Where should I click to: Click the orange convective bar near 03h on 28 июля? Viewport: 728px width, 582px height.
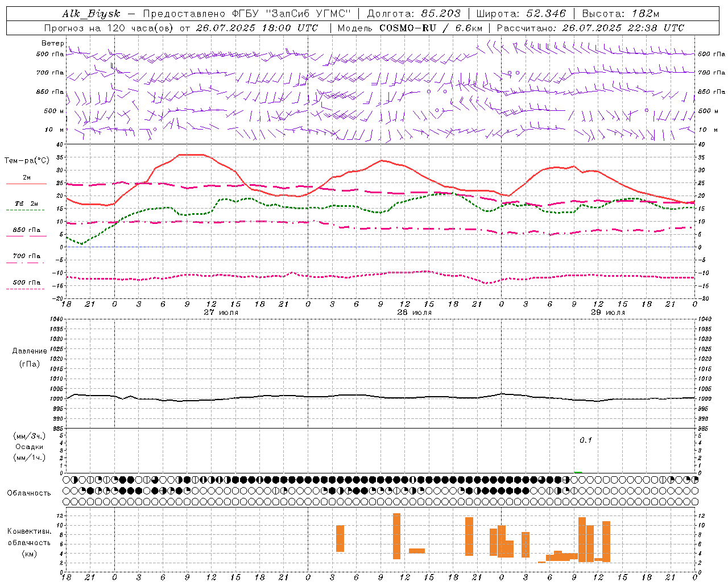click(x=340, y=538)
